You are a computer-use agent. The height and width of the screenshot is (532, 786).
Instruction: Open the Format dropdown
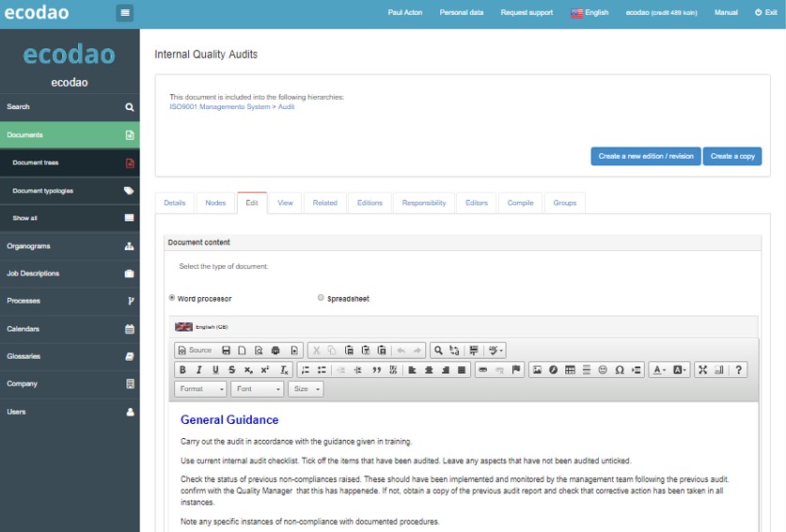coord(200,389)
